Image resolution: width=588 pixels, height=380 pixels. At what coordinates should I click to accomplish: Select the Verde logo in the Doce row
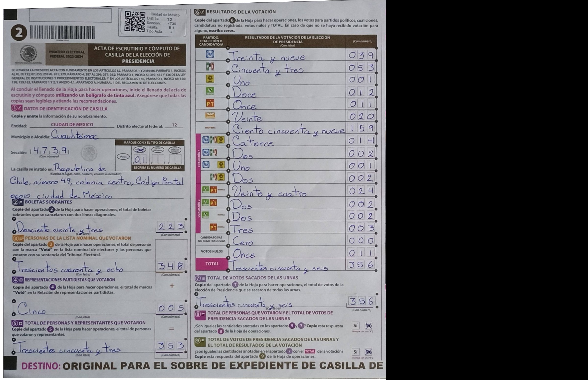point(210,92)
